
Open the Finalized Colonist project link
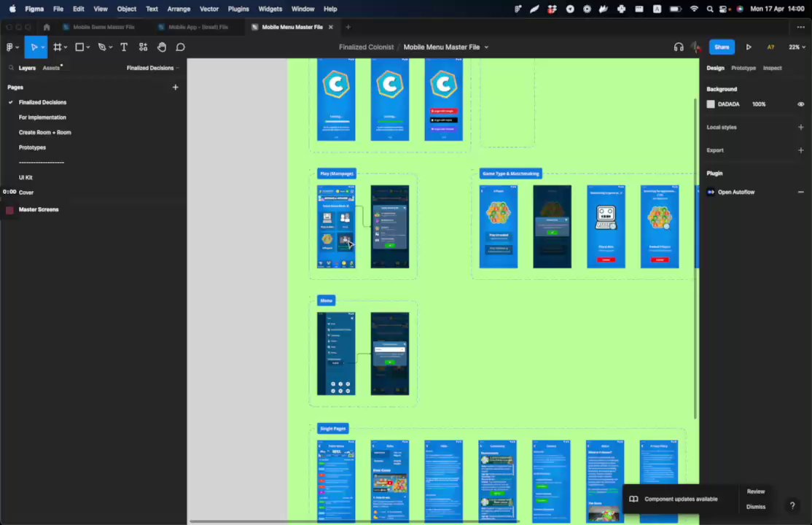(366, 47)
